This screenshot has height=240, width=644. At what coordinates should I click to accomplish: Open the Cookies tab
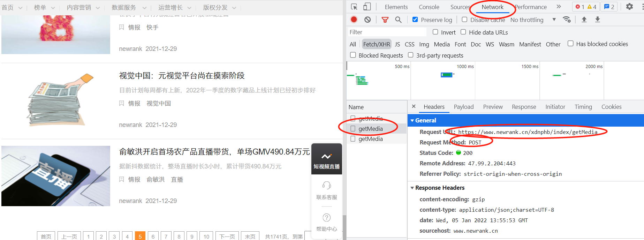point(611,107)
